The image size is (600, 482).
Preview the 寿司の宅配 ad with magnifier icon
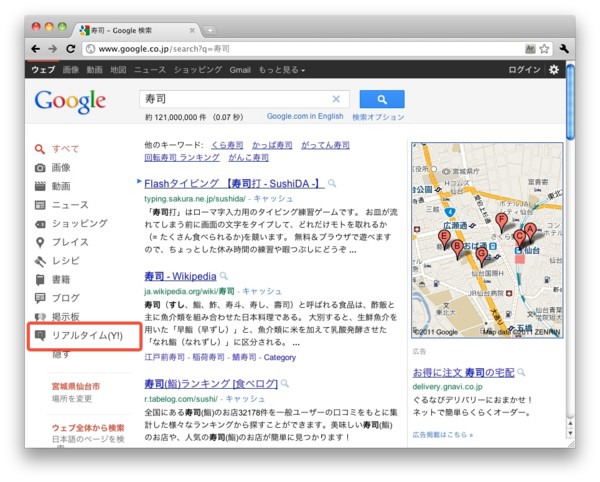pyautogui.click(x=521, y=372)
